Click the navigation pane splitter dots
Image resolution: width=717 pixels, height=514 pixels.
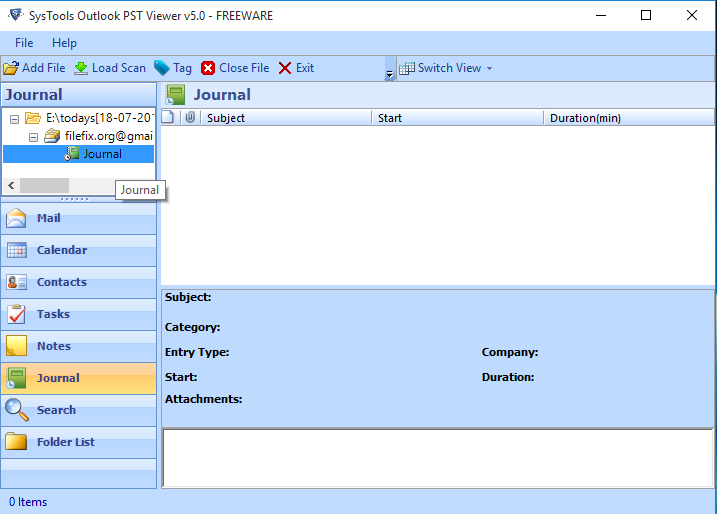(x=75, y=199)
